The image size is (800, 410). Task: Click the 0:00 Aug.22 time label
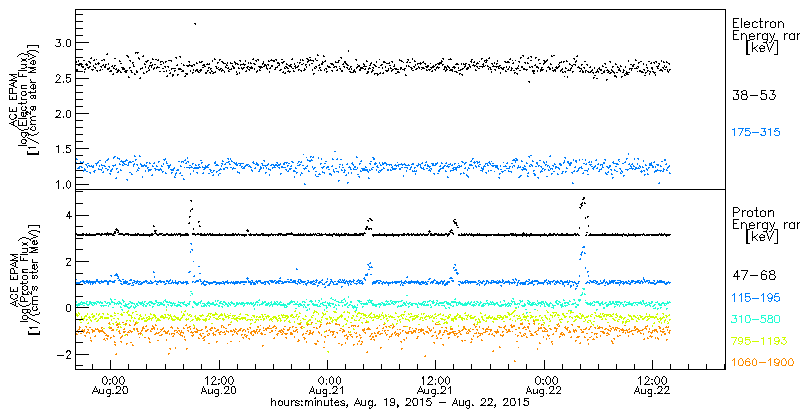click(x=544, y=385)
